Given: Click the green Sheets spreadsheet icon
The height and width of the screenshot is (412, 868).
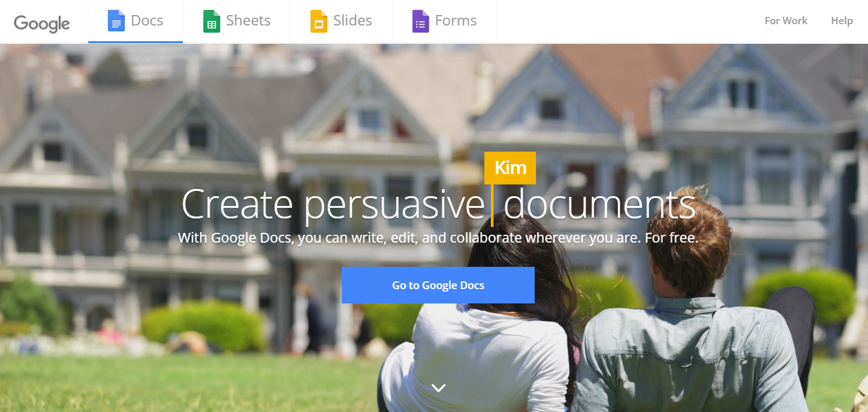Looking at the screenshot, I should [211, 21].
